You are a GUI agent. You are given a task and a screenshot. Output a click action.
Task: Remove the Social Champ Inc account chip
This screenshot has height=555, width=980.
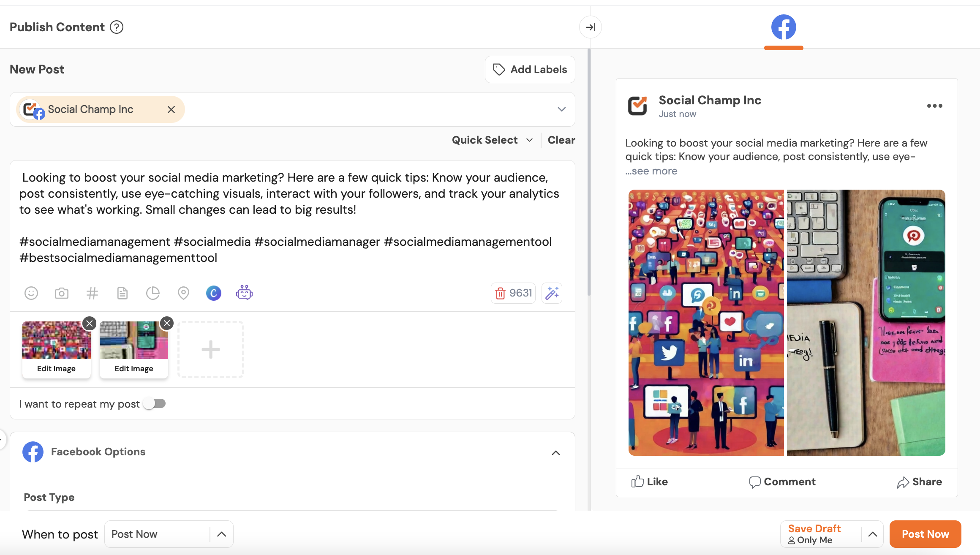[171, 110]
